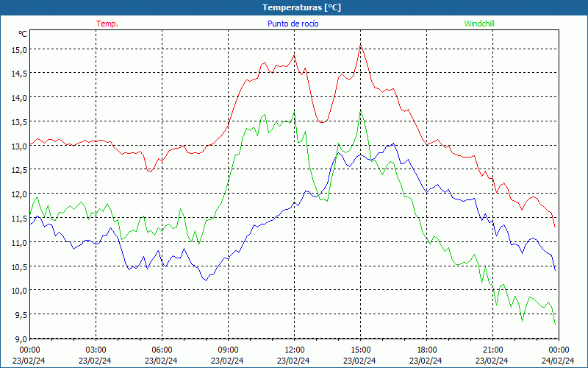Click the 9,0 y-axis value
This screenshot has height=368, width=588.
(x=21, y=339)
